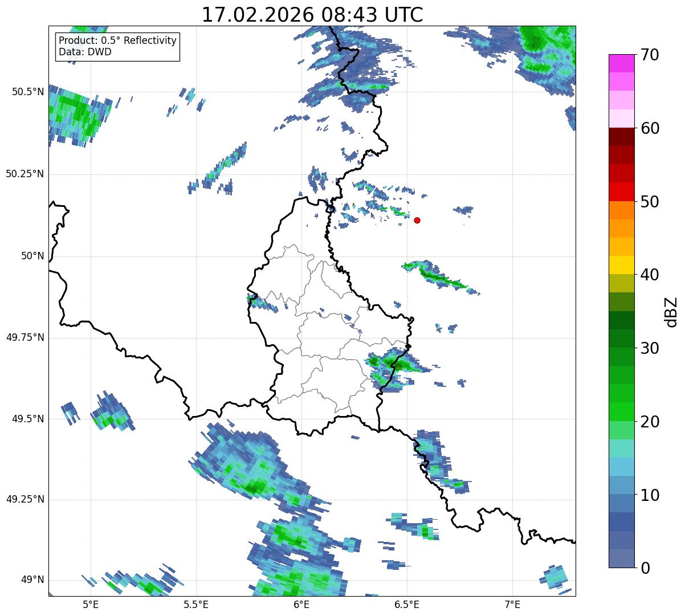Viewport: 685px width, 616px height.
Task: Click the plot title '17.02.2026 08:43 UTC'
Action: tap(312, 15)
